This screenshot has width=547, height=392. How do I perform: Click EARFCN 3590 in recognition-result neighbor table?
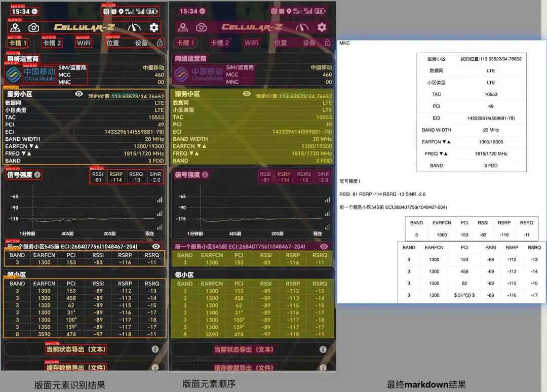coord(44,334)
